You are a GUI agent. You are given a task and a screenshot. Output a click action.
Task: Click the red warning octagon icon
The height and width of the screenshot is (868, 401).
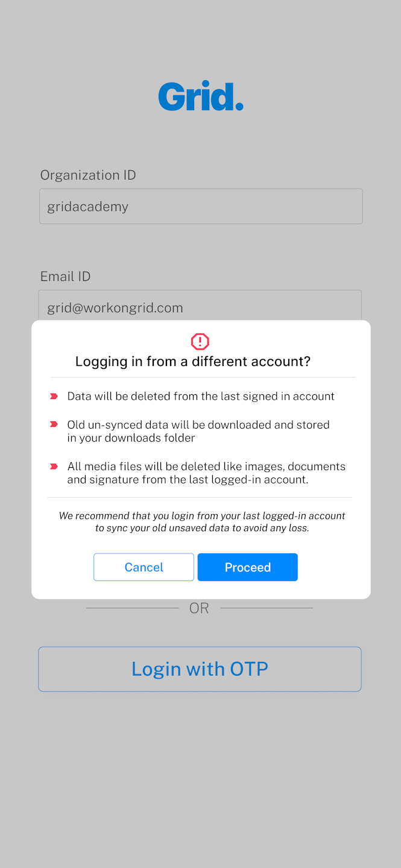tap(200, 342)
